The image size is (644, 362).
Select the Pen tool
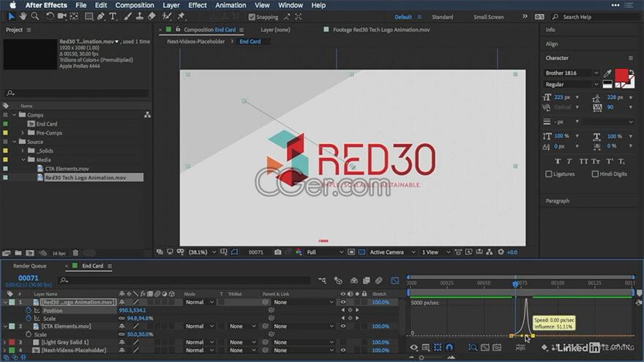[x=101, y=16]
